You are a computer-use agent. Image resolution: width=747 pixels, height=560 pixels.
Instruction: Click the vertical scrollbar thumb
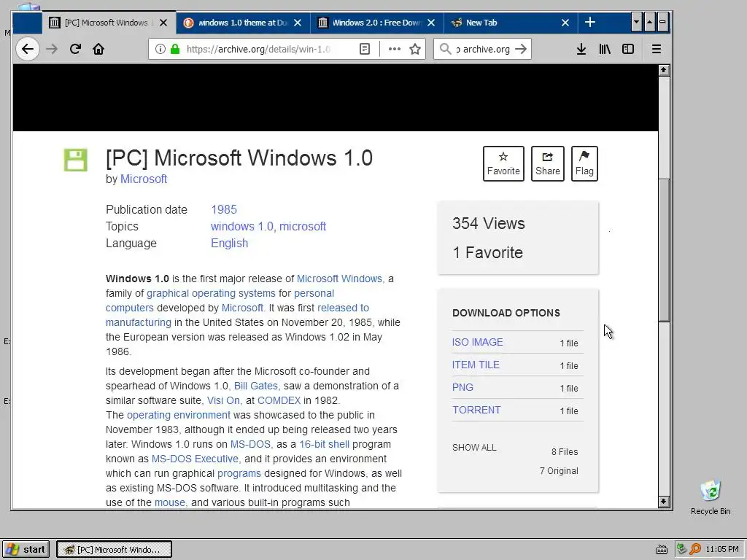pos(664,251)
